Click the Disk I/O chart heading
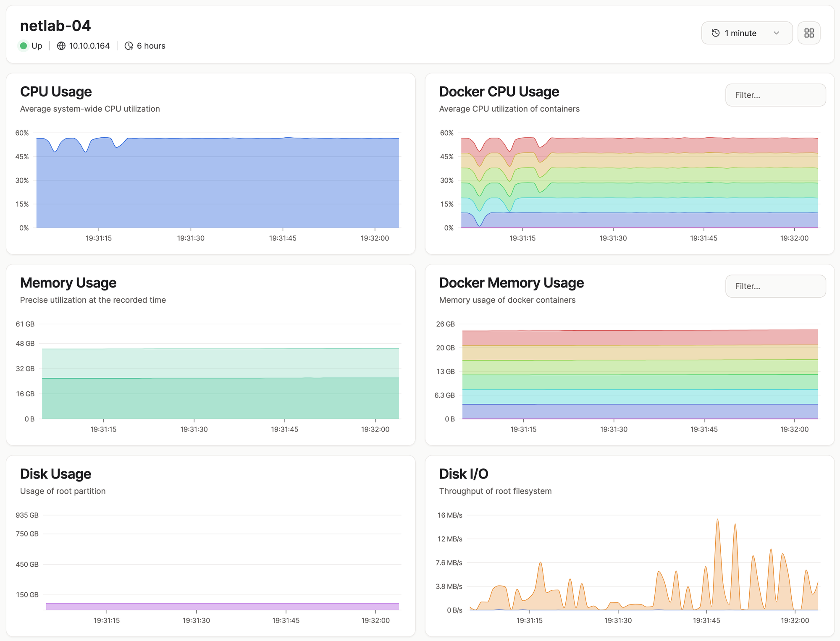840x641 pixels. pos(464,474)
